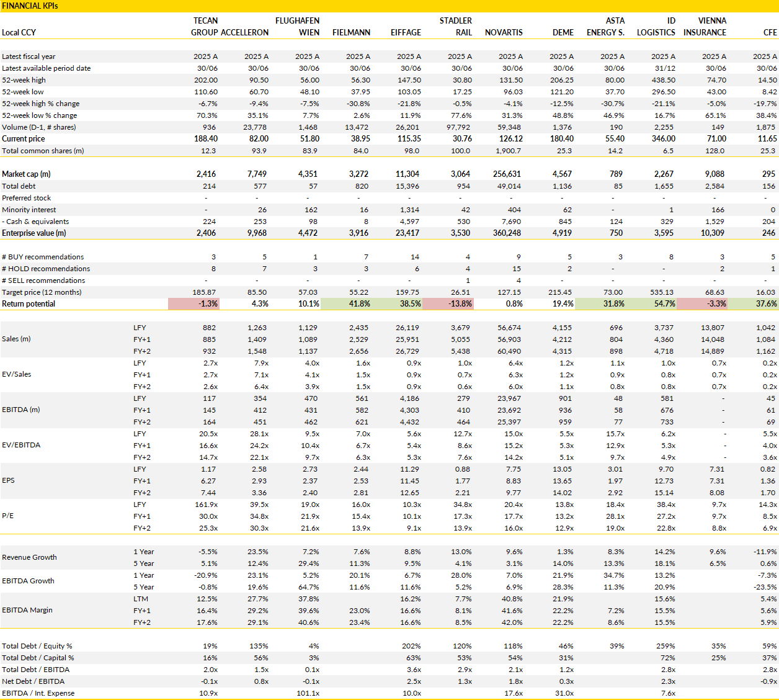Click the # BUY recommendations label
This screenshot has width=779, height=700.
coord(43,257)
